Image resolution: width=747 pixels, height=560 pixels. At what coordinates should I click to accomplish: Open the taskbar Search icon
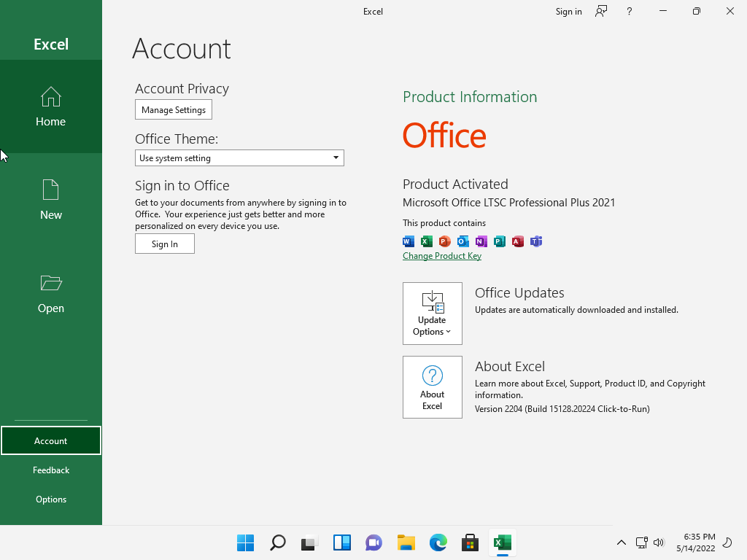click(x=277, y=542)
